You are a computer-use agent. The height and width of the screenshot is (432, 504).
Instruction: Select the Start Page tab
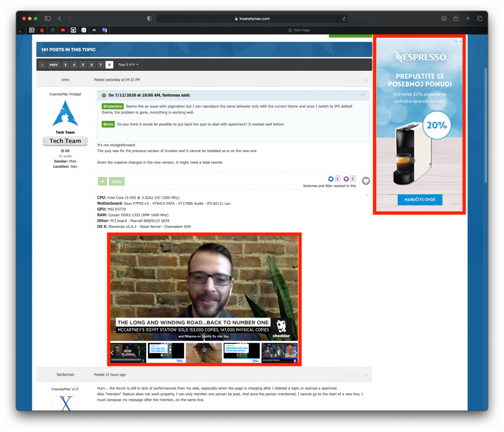coord(299,30)
